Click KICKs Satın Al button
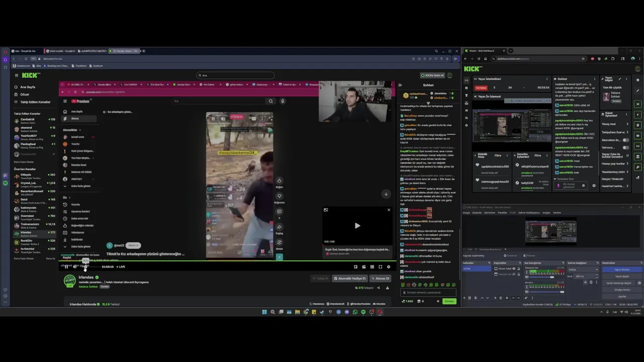Screen dimensions: 644x362 point(433,75)
